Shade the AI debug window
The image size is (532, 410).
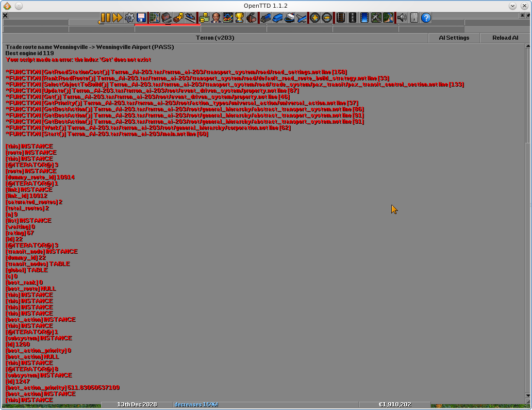[x=523, y=15]
